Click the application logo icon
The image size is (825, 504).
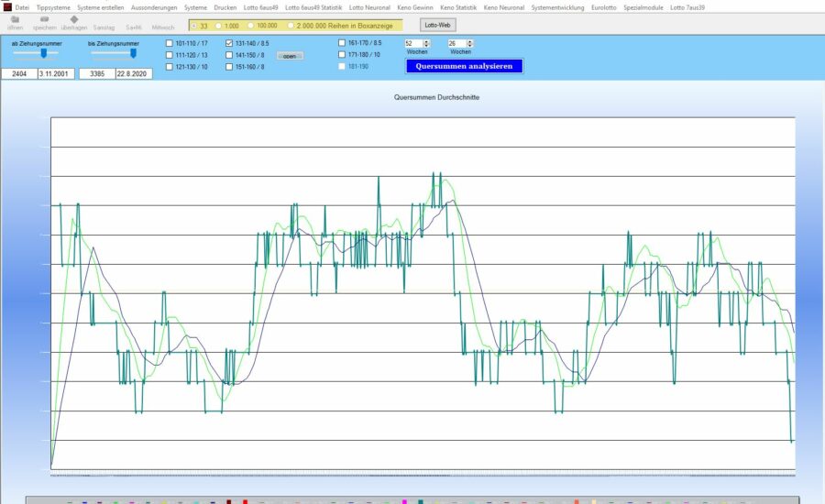point(6,6)
